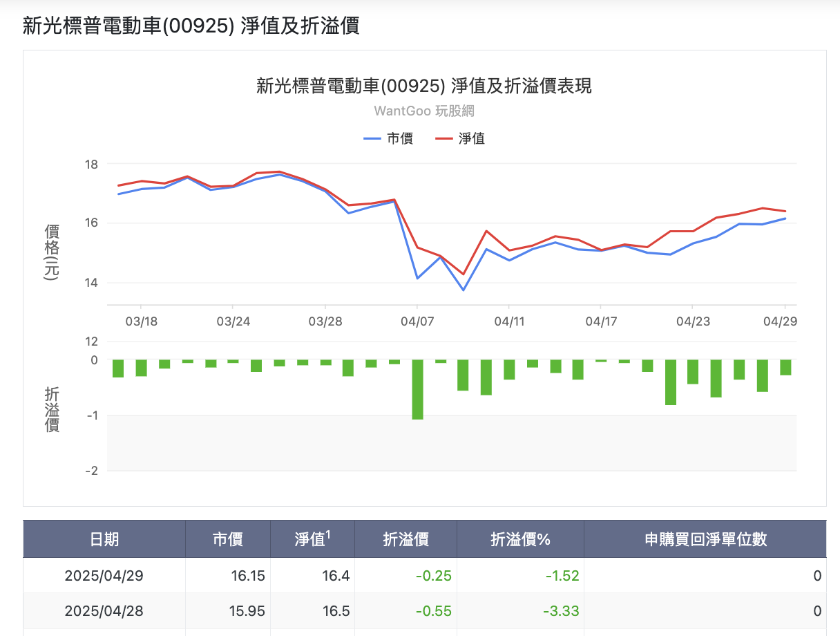Screen dimensions: 840x636
Task: Click the largest green discount bar at 04/07
Action: 417,389
